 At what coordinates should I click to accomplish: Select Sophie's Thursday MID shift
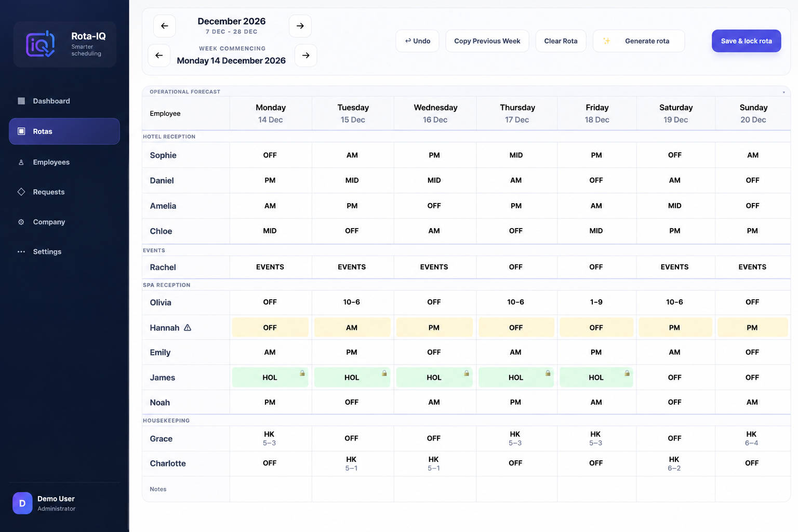tap(516, 155)
